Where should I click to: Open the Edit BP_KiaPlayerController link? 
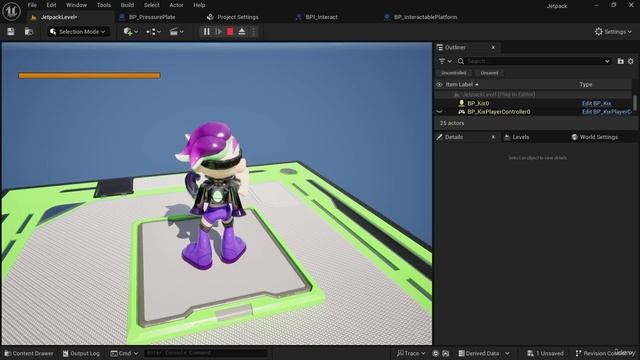(607, 112)
